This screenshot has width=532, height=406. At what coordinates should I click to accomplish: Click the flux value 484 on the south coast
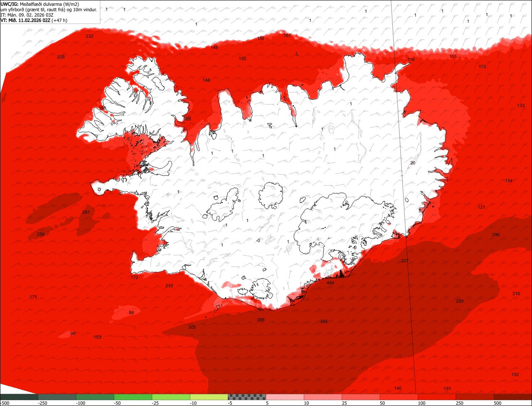point(330,283)
